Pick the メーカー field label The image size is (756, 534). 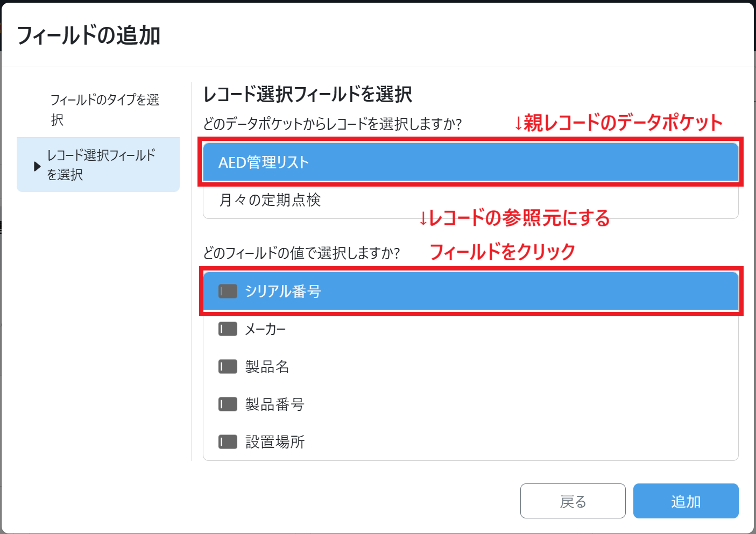(265, 329)
